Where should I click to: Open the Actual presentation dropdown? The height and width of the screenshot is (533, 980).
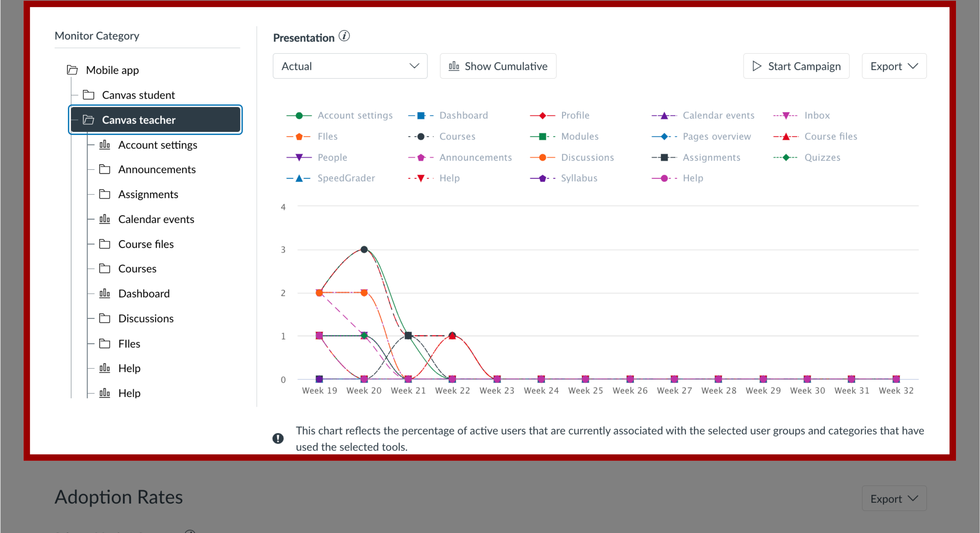pyautogui.click(x=349, y=66)
